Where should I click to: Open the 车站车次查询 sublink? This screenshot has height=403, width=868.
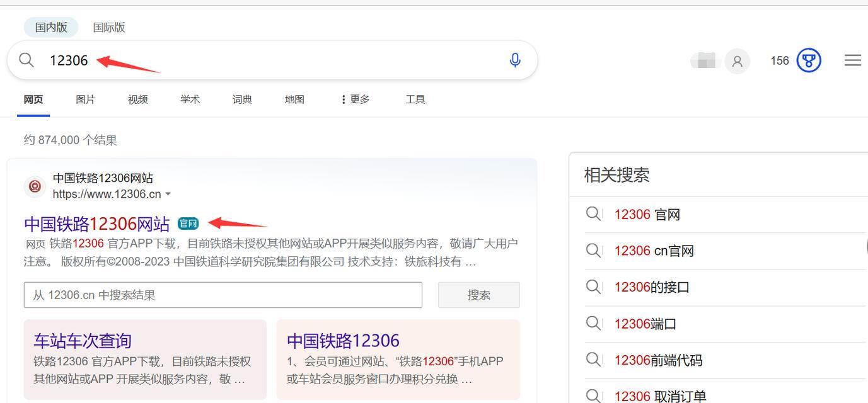coord(83,341)
